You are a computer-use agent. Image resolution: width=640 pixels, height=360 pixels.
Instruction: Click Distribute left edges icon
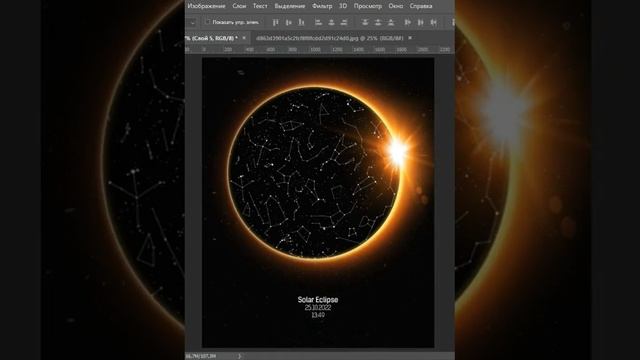407,22
